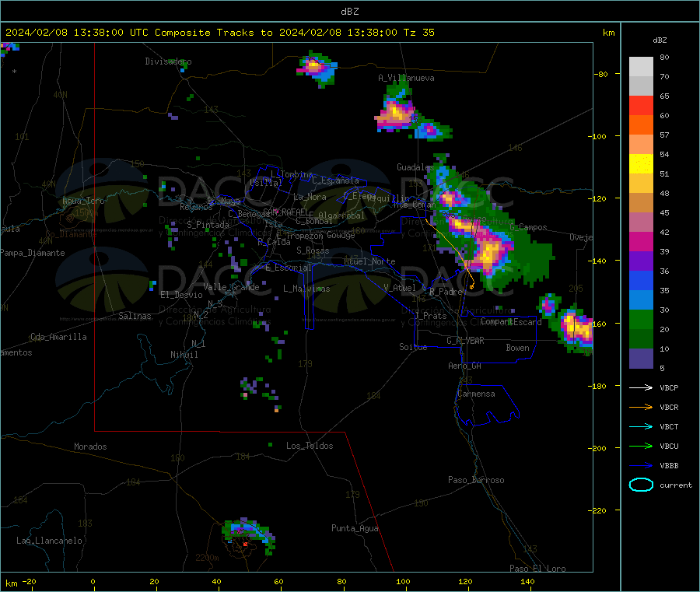Screen dimensions: 700x592
Task: Click the 'La_Nora' map label
Action: coord(310,197)
